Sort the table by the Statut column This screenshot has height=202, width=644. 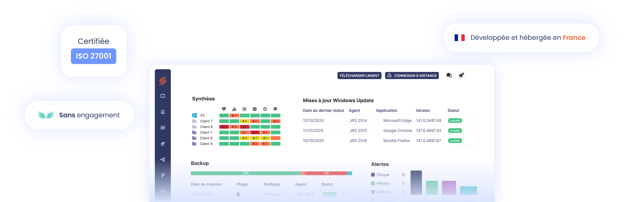click(454, 110)
